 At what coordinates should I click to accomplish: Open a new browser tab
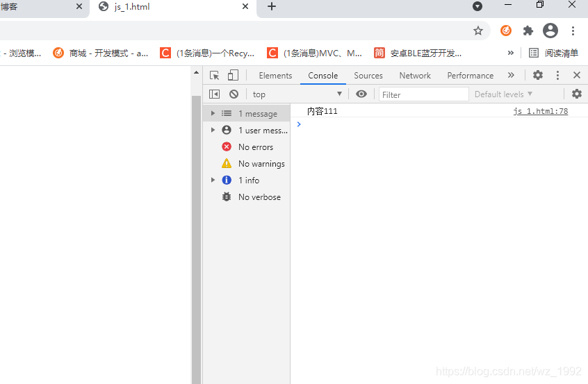click(272, 6)
